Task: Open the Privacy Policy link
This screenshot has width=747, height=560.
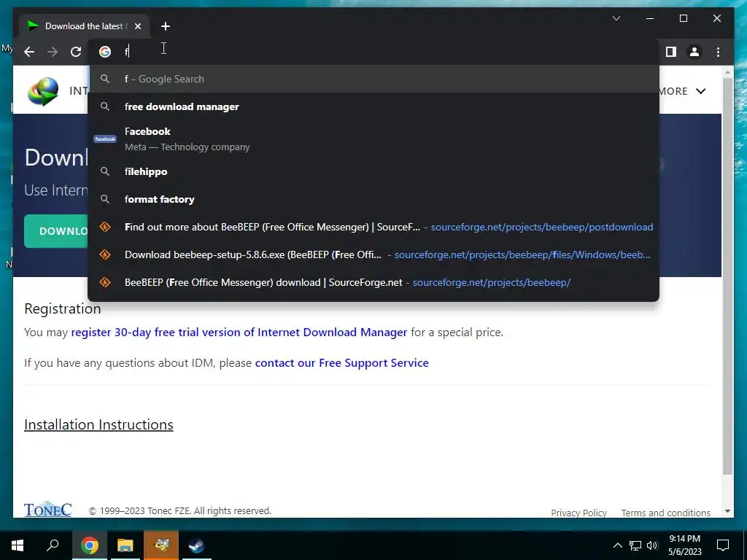Action: (x=578, y=513)
